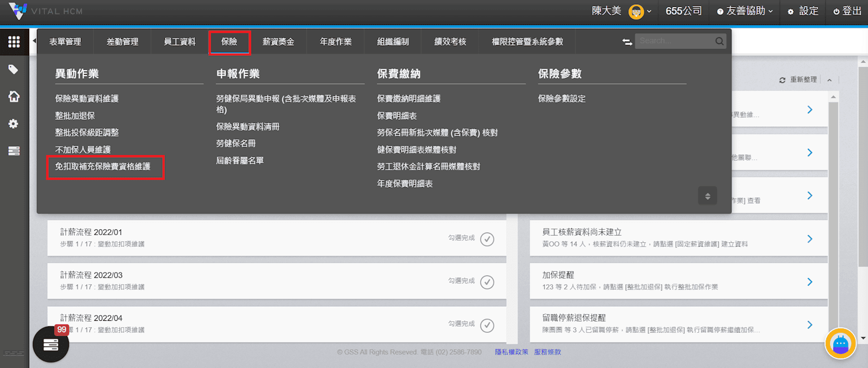Open the notification list badge with 99
The image size is (868, 368).
pyautogui.click(x=51, y=344)
